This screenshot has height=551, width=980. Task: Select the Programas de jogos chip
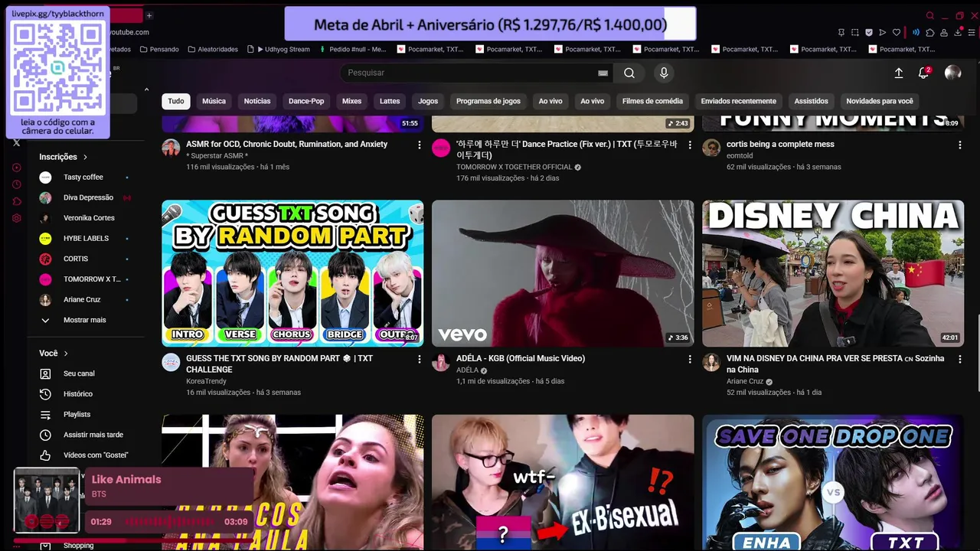[488, 101]
